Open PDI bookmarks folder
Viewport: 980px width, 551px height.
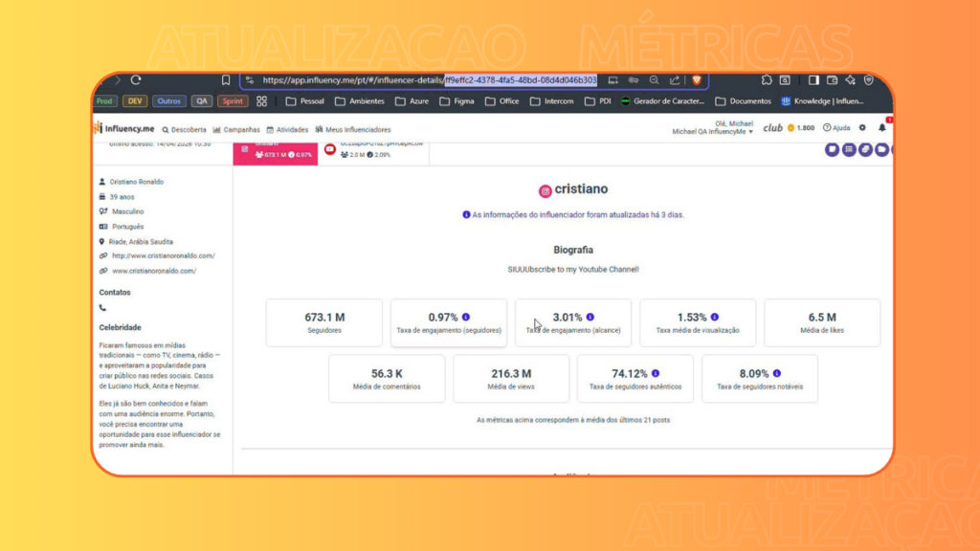[x=598, y=101]
